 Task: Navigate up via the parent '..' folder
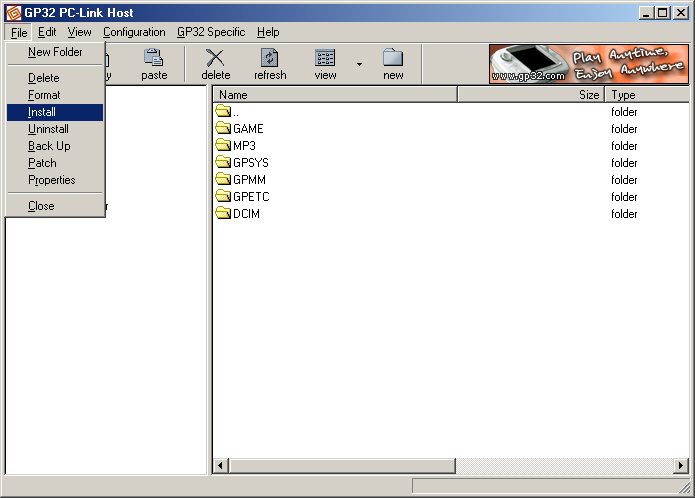coord(234,112)
